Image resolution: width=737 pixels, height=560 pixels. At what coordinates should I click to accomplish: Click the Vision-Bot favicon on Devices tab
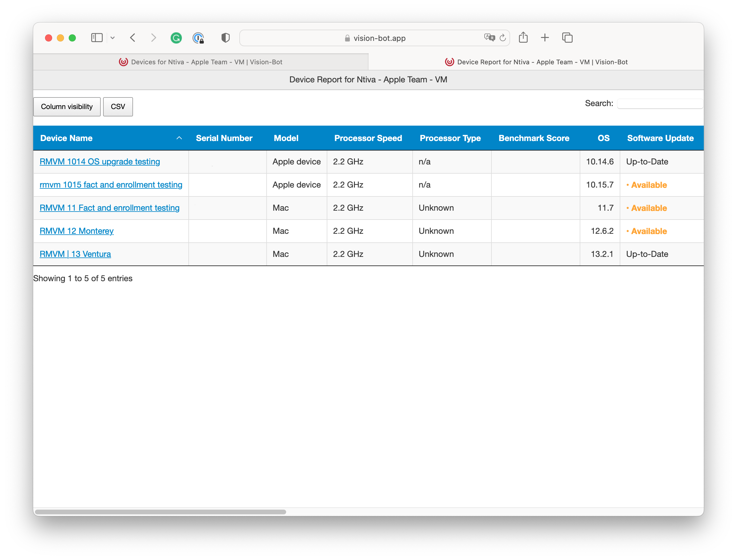123,62
